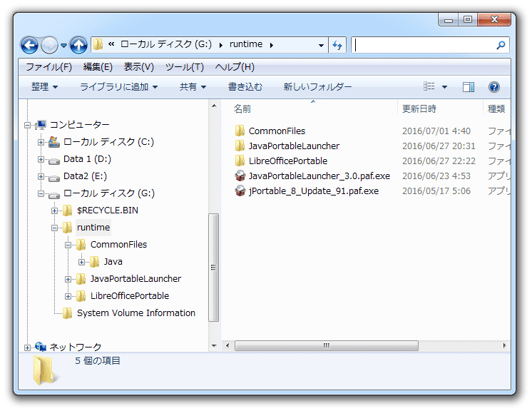Select System Volume Information in tree
The width and height of the screenshot is (532, 411).
(136, 313)
